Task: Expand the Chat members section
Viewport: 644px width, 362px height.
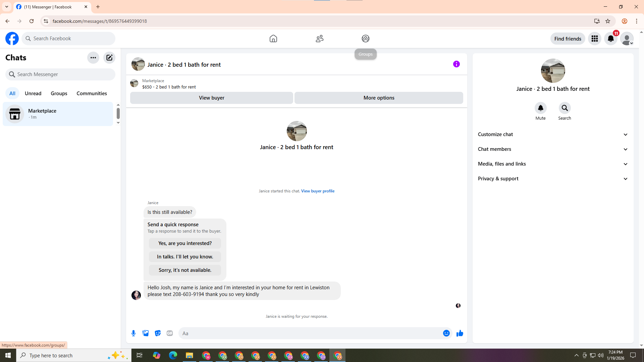Action: coord(553,149)
